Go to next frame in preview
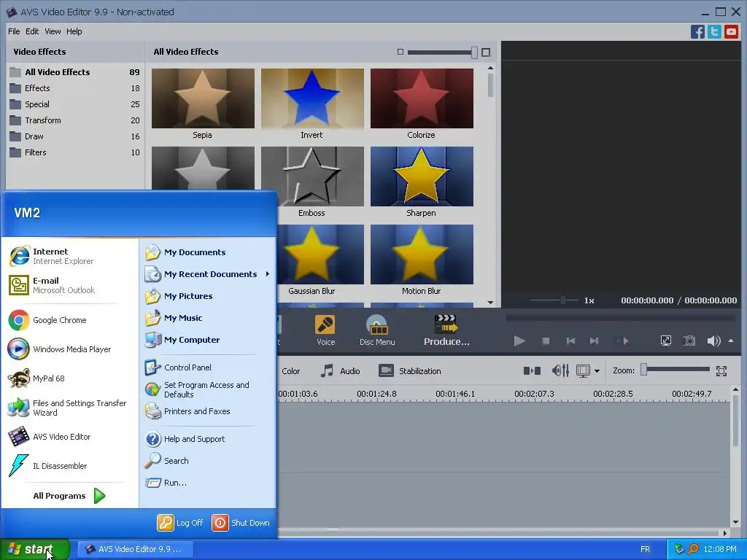Viewport: 747px width, 560px height. click(594, 341)
